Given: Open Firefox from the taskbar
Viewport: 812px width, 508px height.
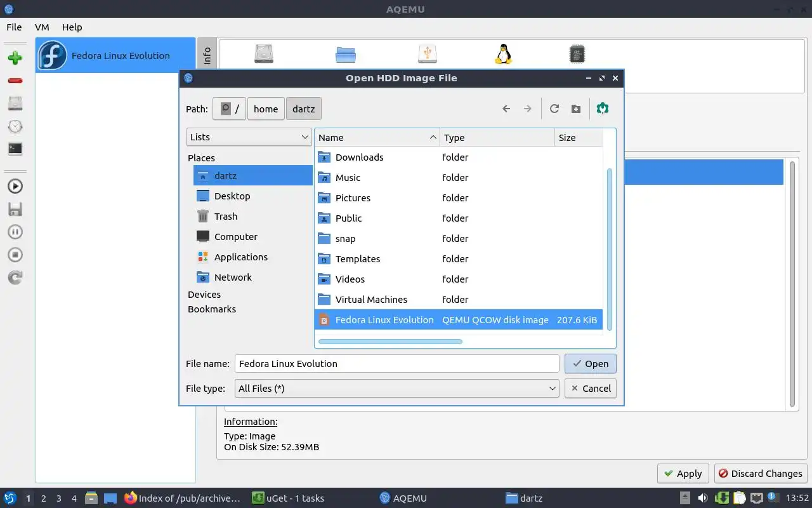Looking at the screenshot, I should pyautogui.click(x=182, y=498).
